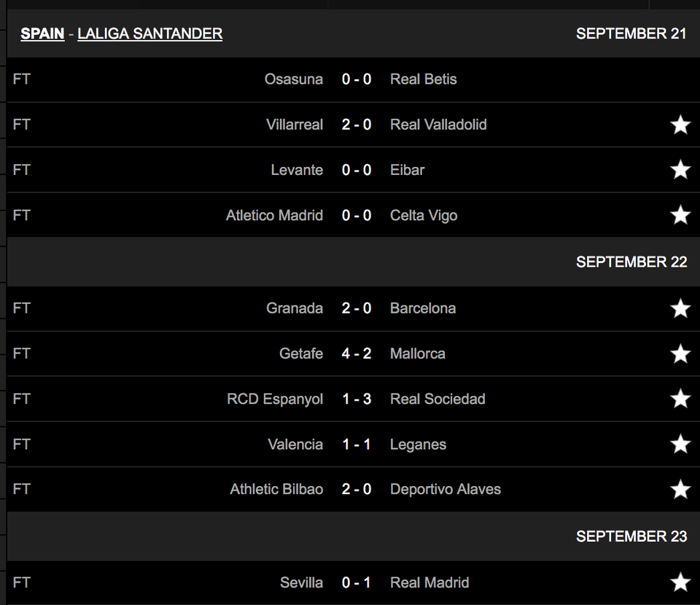Select the Real Sociedad team name
The width and height of the screenshot is (700, 605).
tap(437, 399)
